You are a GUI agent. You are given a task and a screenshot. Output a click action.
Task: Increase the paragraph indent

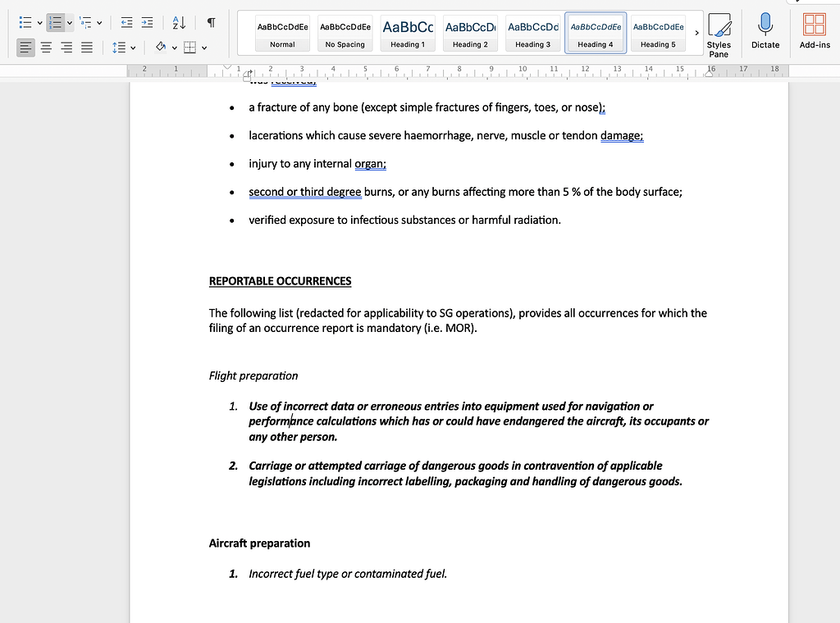tap(147, 22)
